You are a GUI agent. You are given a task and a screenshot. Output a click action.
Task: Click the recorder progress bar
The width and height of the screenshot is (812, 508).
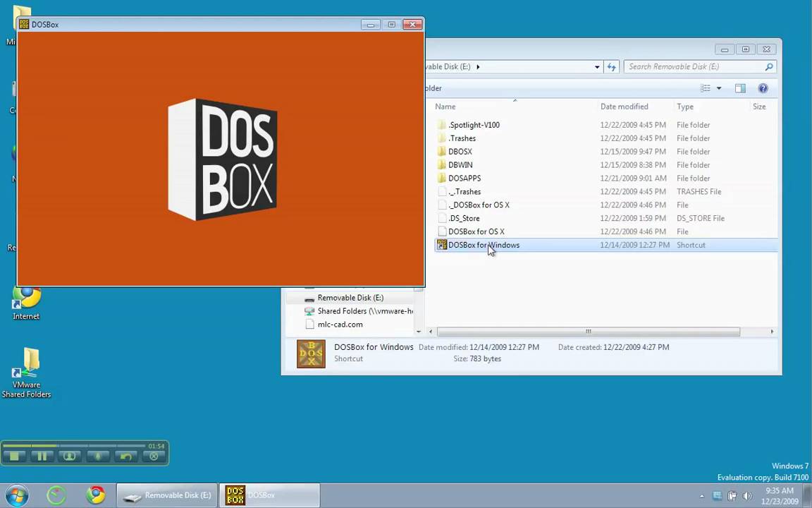(74, 445)
